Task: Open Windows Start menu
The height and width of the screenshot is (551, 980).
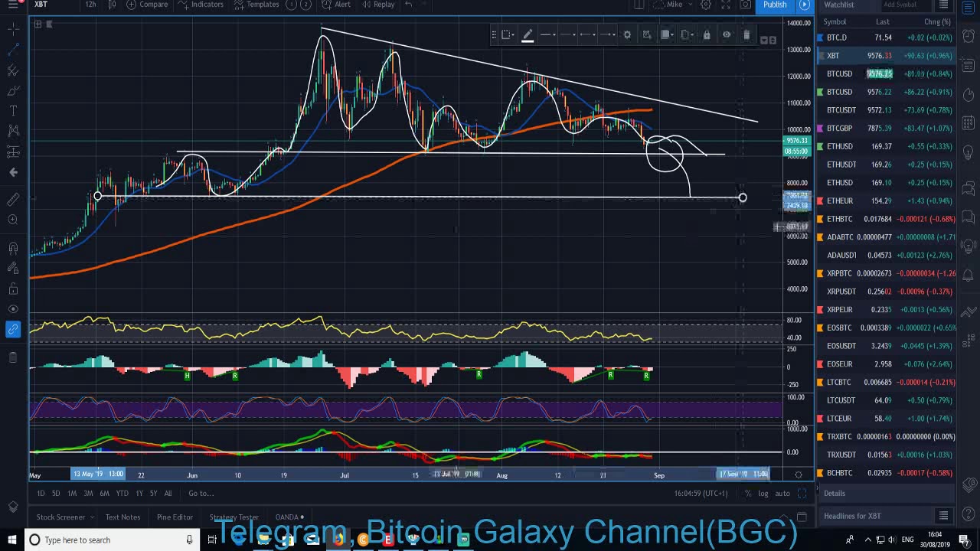Action: [x=11, y=540]
